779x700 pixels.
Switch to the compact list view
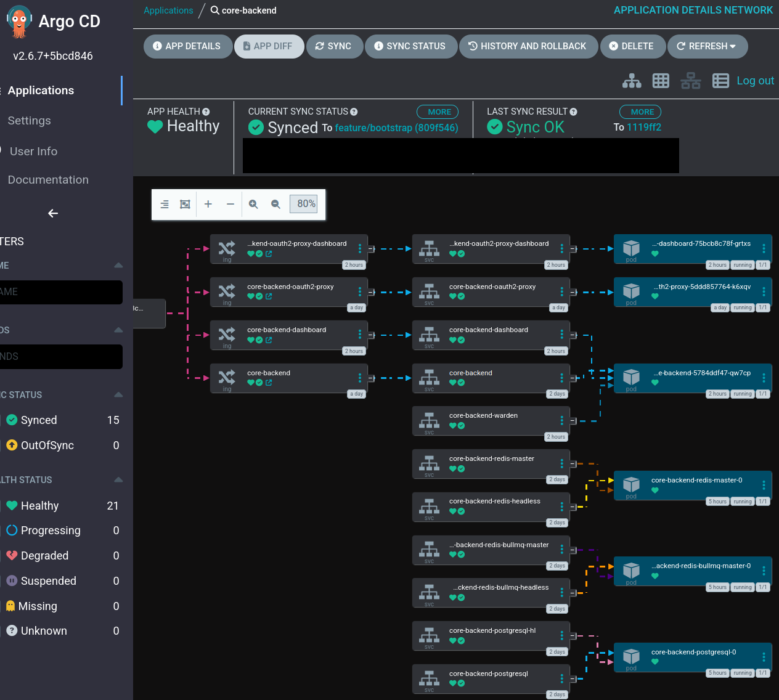(x=720, y=80)
